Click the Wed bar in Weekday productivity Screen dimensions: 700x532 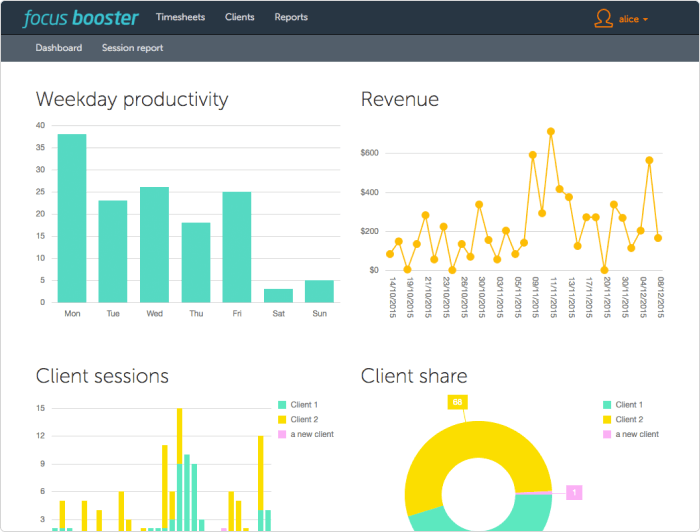click(x=154, y=245)
